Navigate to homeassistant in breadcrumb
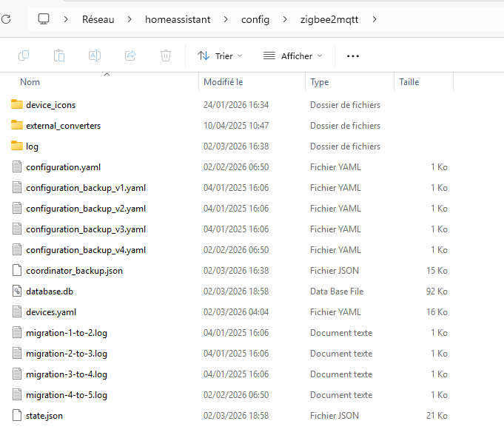 click(177, 18)
